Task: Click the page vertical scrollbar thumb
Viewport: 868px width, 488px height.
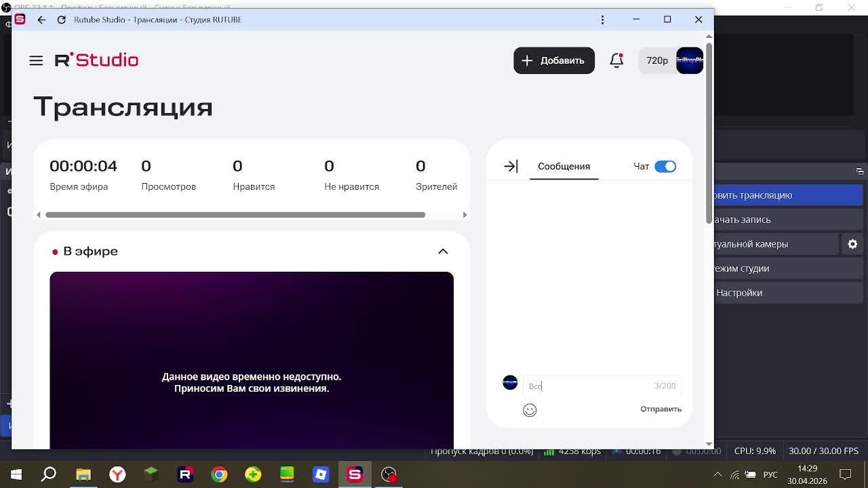Action: [x=709, y=133]
